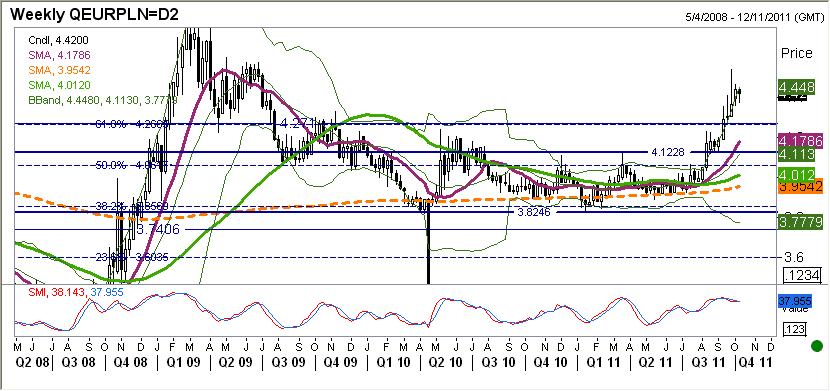Select the green SMA, 4.0120 legend entry
Screen dimensions: 830x391
[58, 85]
